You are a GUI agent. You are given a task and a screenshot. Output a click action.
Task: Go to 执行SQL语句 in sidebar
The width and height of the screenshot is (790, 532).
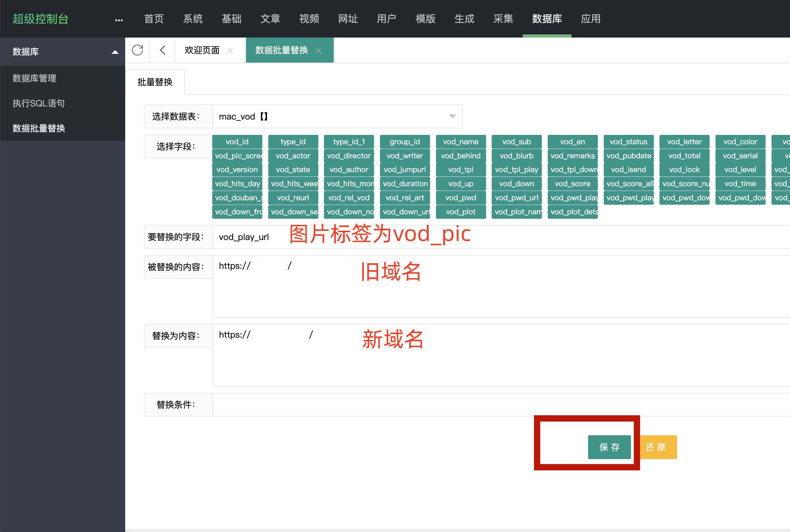[39, 103]
